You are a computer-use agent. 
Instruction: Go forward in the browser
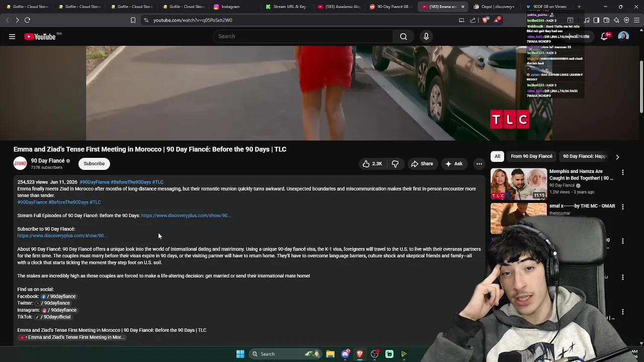pos(17,20)
